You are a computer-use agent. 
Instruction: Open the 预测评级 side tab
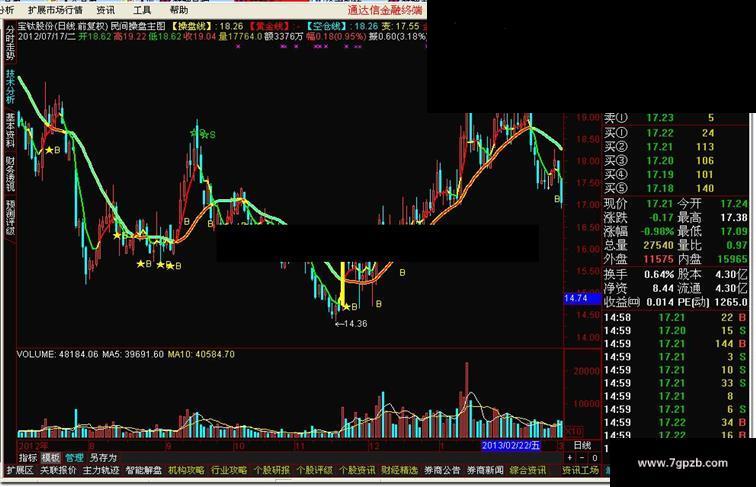click(x=10, y=217)
